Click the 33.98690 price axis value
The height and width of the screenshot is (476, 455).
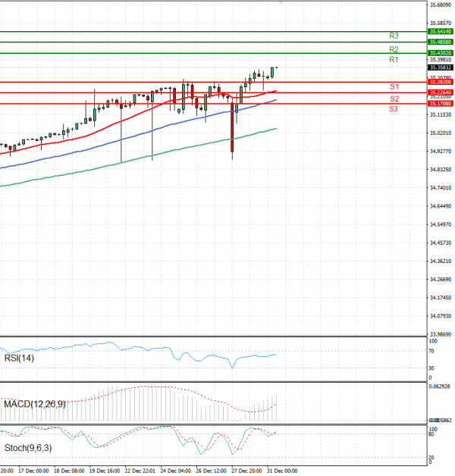(441, 334)
